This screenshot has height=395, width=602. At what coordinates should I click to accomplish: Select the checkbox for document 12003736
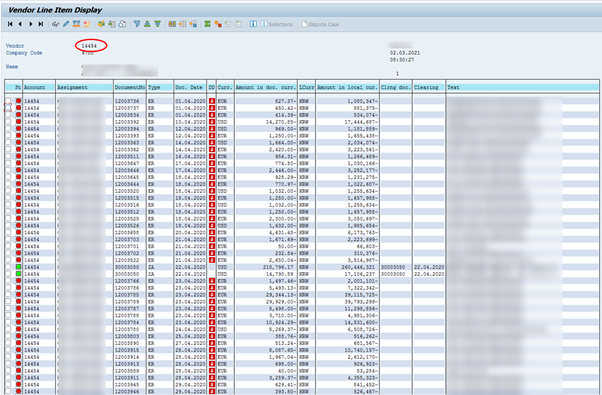(x=8, y=101)
